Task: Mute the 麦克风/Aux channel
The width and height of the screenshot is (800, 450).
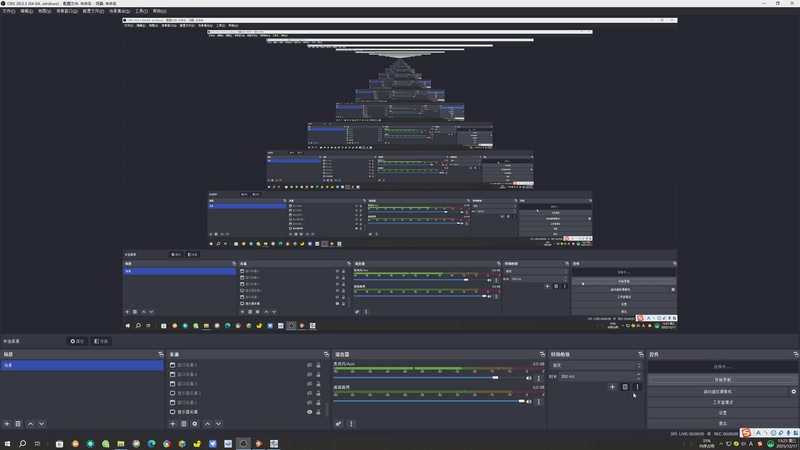Action: 529,378
